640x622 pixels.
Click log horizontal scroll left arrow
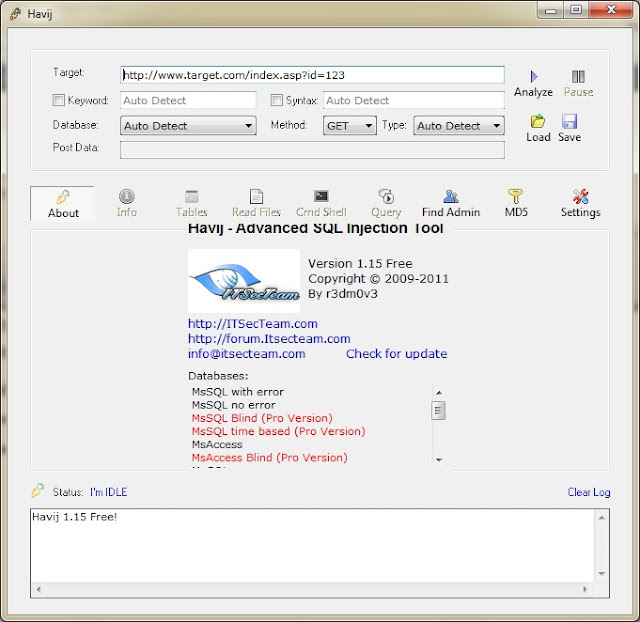tap(38, 589)
